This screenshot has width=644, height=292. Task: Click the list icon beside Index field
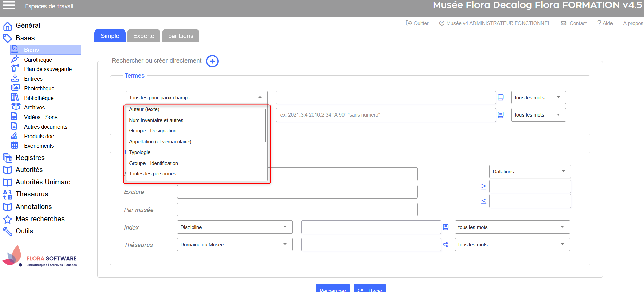[446, 227]
